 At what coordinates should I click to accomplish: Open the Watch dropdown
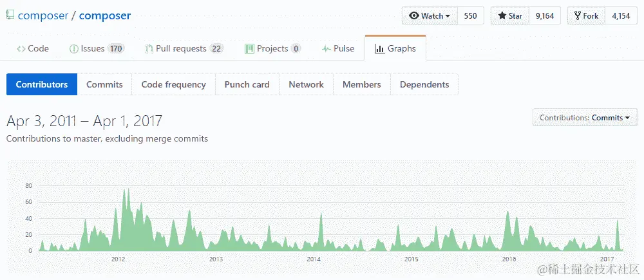click(430, 15)
